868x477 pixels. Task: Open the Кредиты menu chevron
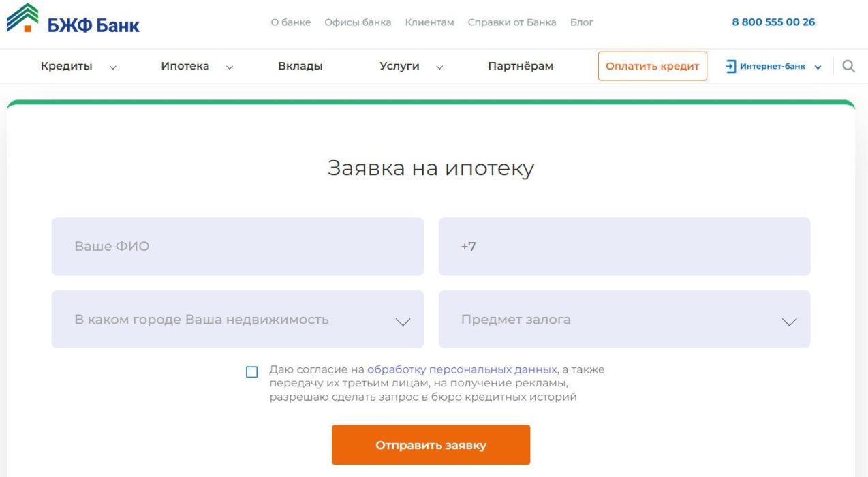click(x=112, y=67)
